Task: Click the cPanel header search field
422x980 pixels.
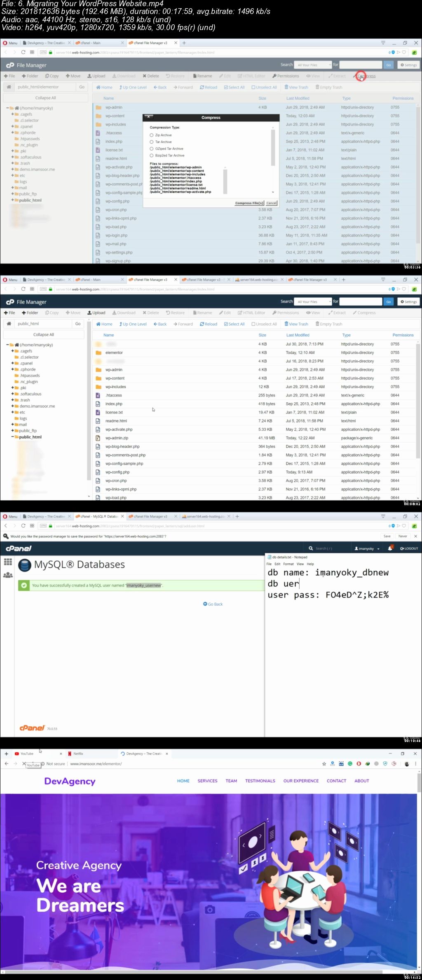Action: [x=328, y=548]
